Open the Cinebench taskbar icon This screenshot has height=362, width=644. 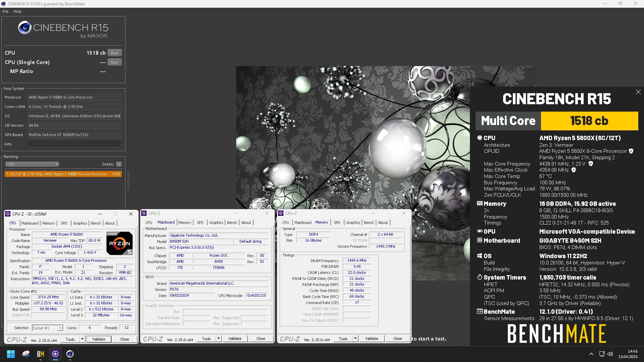[x=70, y=354]
